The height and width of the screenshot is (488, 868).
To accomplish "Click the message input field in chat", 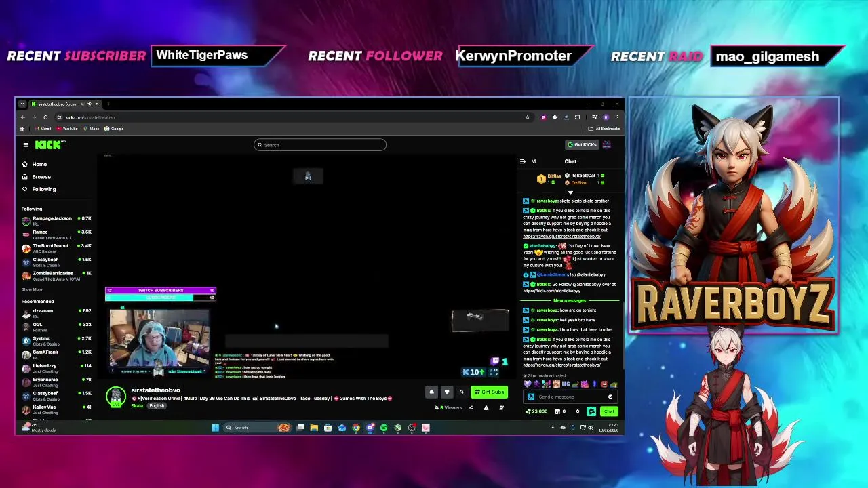I will 570,397.
